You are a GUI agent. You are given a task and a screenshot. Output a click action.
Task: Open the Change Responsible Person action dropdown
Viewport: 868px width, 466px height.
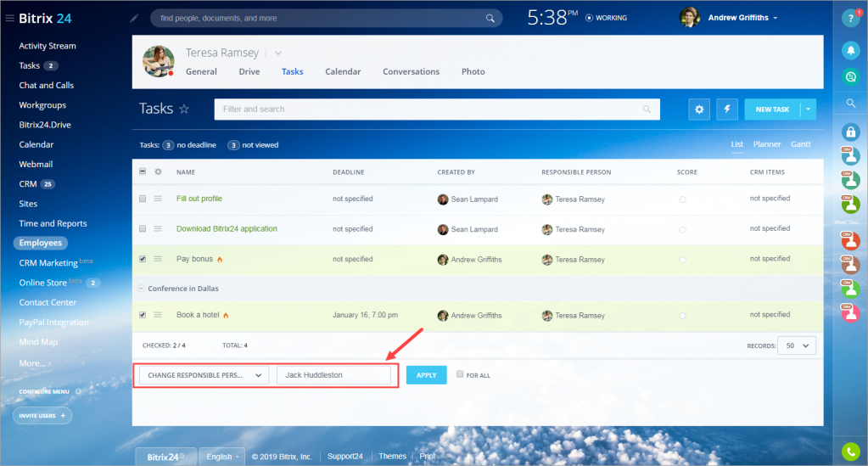pyautogui.click(x=204, y=375)
